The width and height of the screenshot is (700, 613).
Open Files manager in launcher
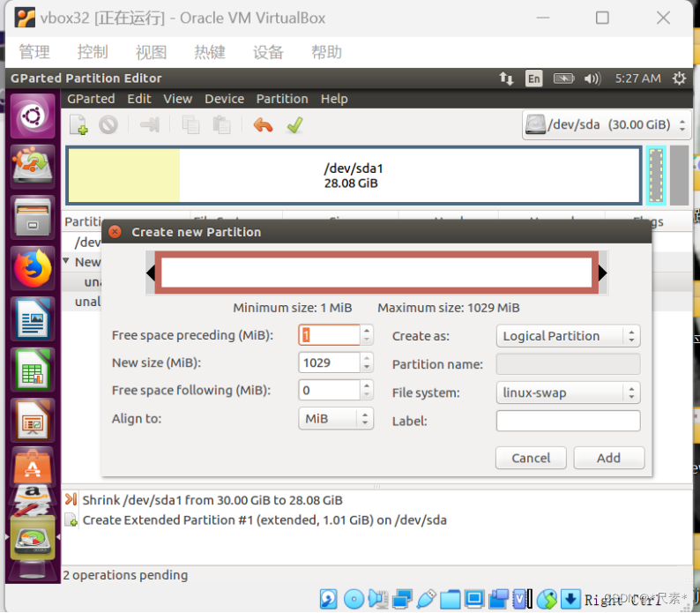pos(33,218)
